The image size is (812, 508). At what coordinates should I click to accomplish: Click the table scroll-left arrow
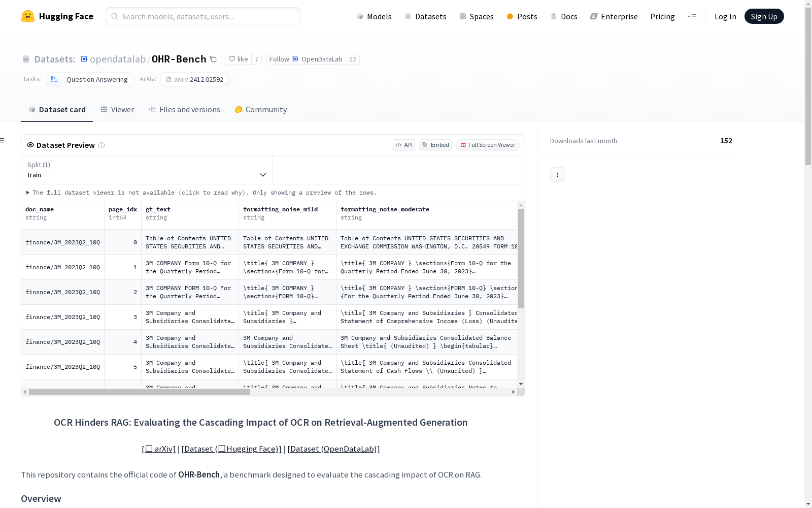pyautogui.click(x=25, y=392)
